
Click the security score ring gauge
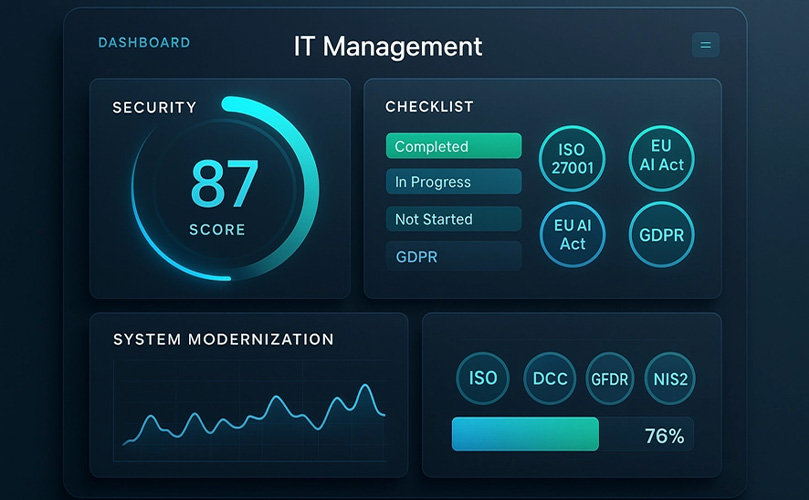click(x=225, y=188)
